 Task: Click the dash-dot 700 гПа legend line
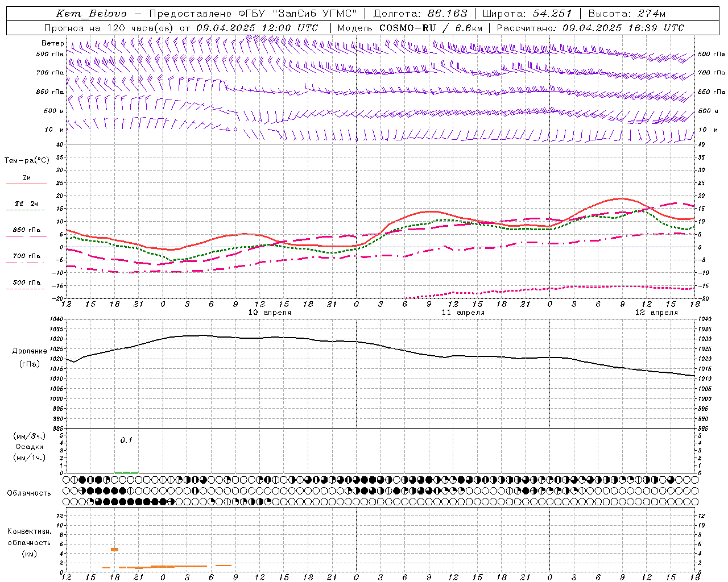(26, 263)
